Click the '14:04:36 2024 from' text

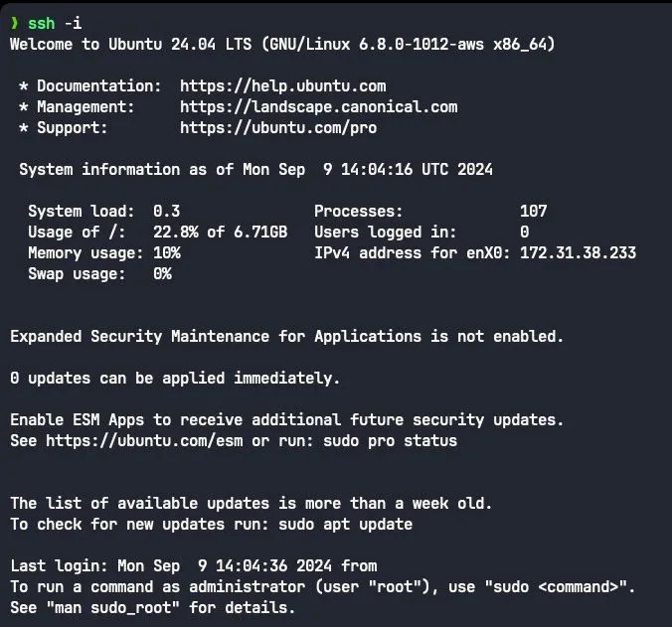(x=296, y=566)
